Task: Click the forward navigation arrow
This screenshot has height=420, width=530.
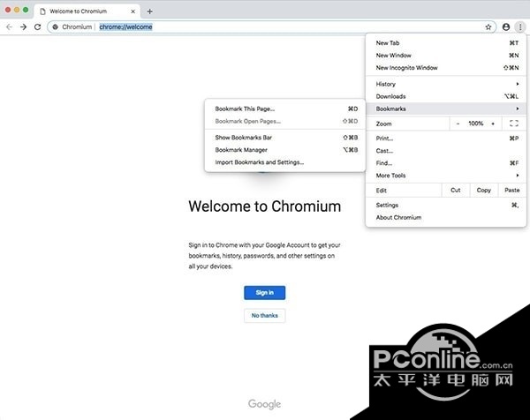Action: click(x=23, y=27)
